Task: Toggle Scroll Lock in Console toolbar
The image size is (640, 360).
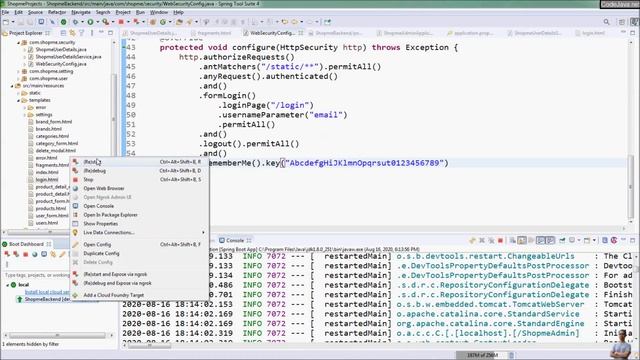Action: [x=522, y=240]
